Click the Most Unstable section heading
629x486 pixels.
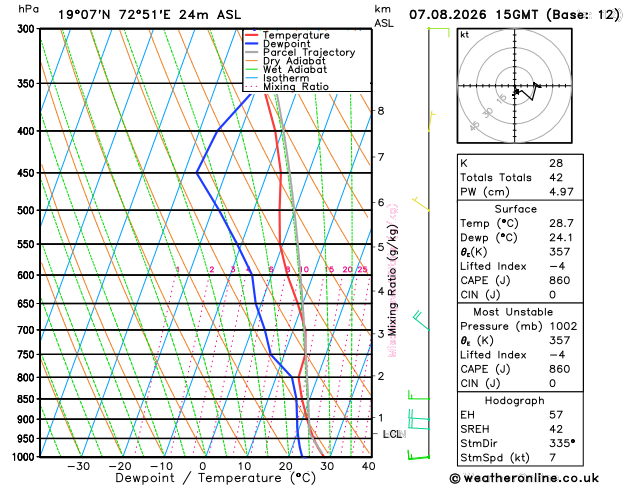[513, 312]
